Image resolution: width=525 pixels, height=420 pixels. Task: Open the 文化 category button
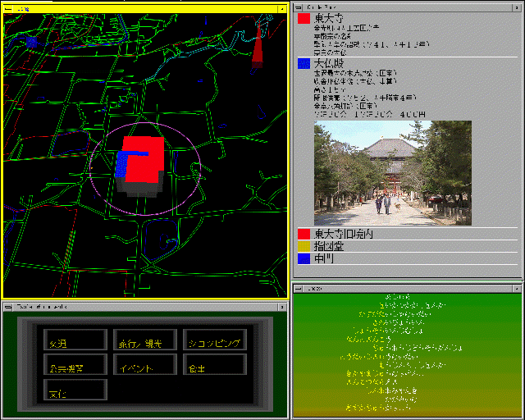pos(75,390)
